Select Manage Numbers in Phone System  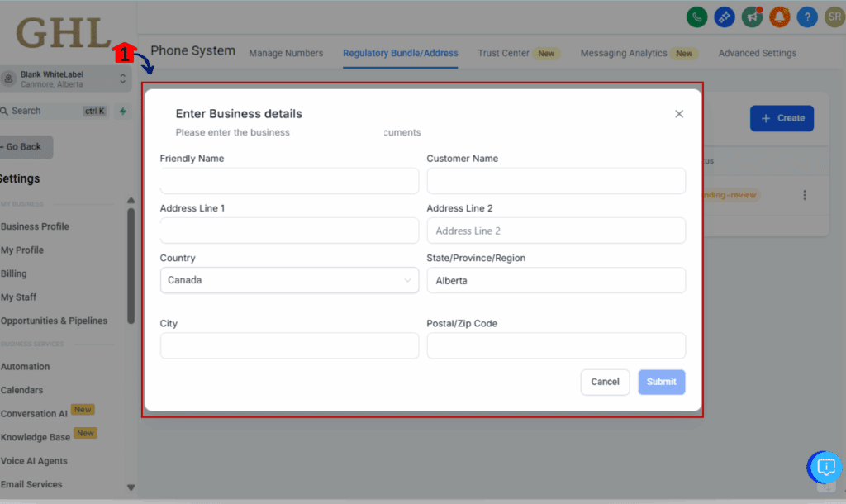click(286, 53)
